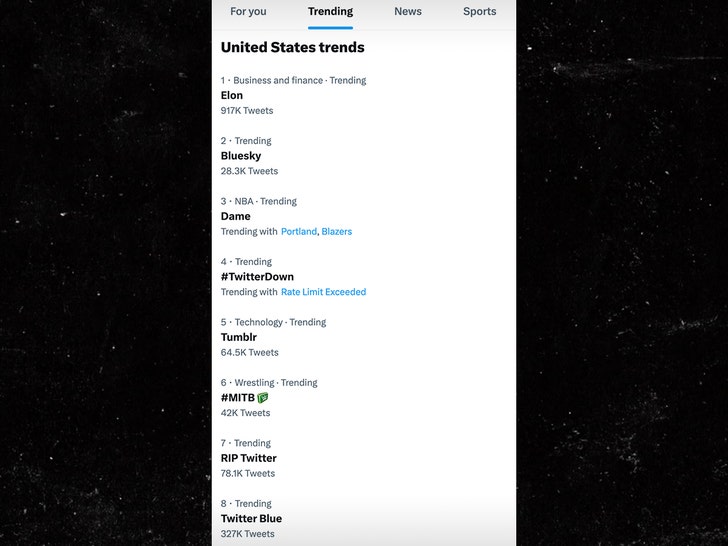Click the United States trends heading
The width and height of the screenshot is (728, 546).
[292, 47]
